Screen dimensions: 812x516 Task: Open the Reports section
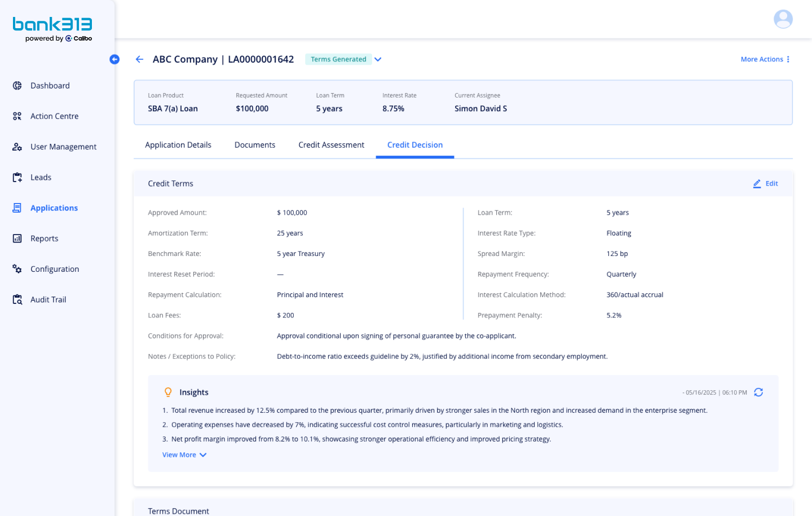(x=44, y=239)
